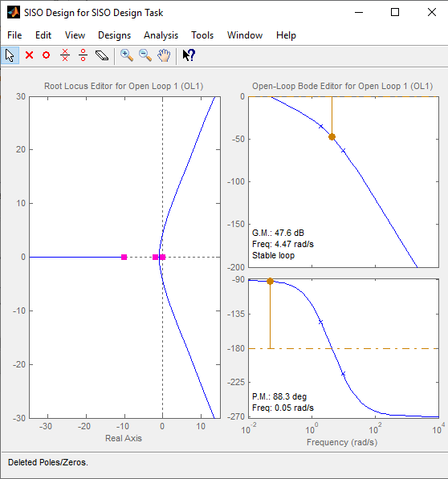Viewport: 448px width, 479px height.
Task: Select the add complex zero tool
Action: click(x=83, y=55)
